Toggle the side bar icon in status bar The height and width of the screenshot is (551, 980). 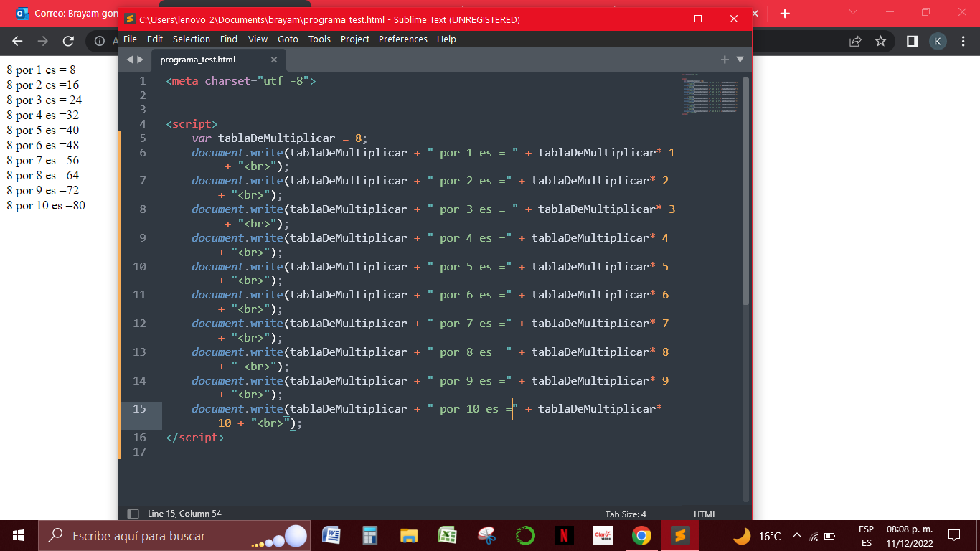(133, 514)
